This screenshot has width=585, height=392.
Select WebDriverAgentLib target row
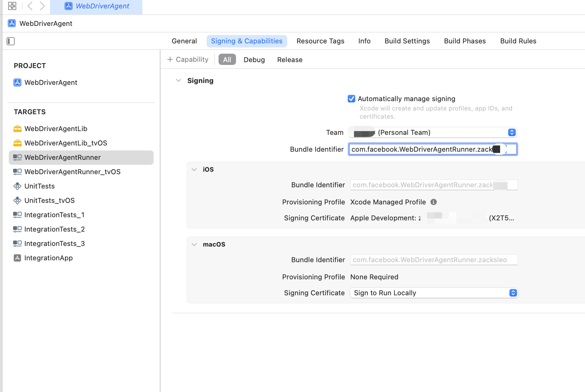pos(81,129)
